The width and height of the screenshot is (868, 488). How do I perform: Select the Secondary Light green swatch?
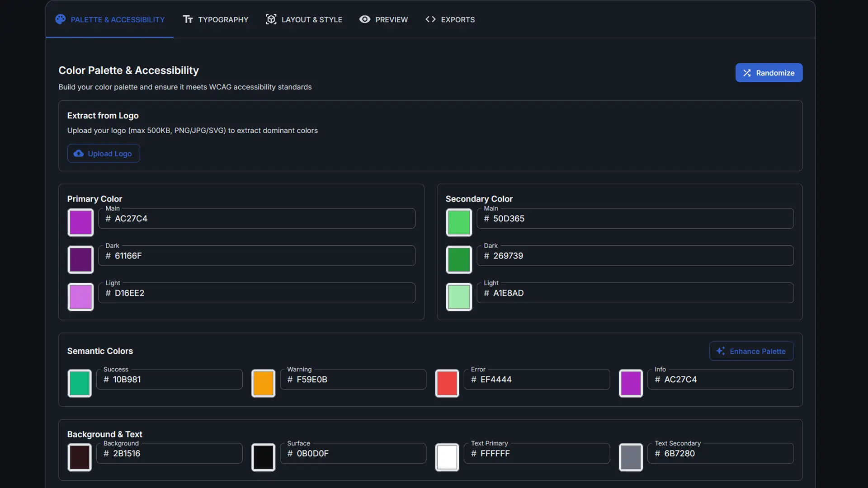458,296
